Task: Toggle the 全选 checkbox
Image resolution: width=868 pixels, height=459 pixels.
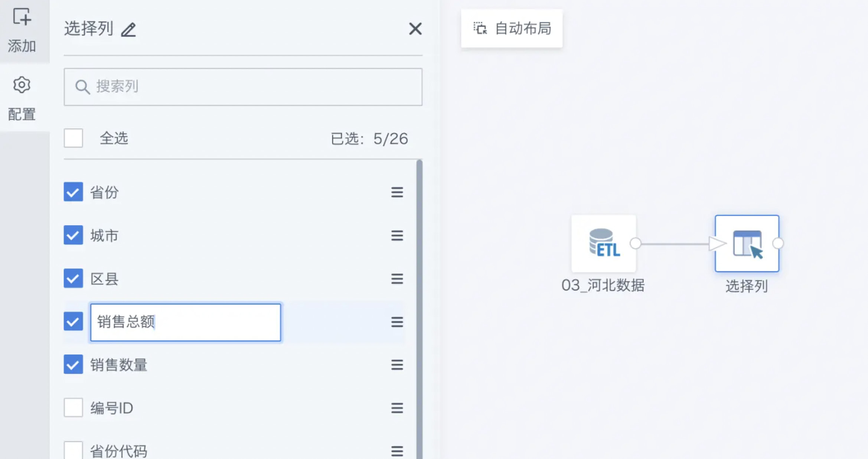Action: pyautogui.click(x=73, y=138)
